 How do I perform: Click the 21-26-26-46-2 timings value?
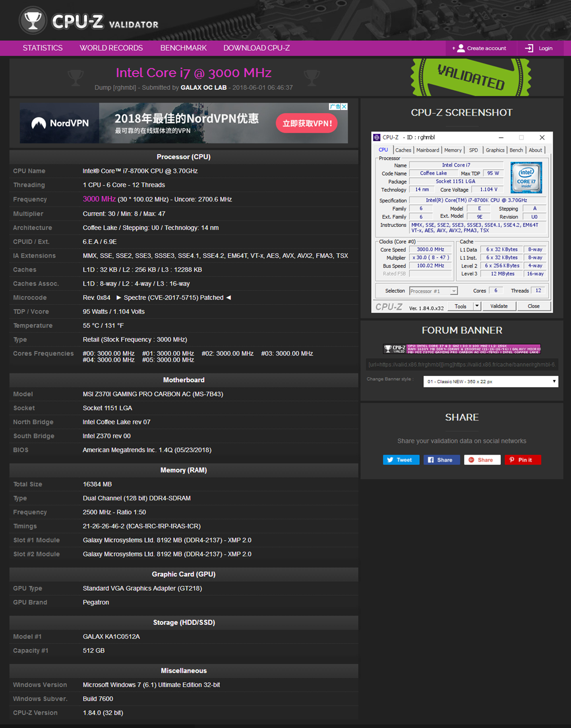click(142, 526)
